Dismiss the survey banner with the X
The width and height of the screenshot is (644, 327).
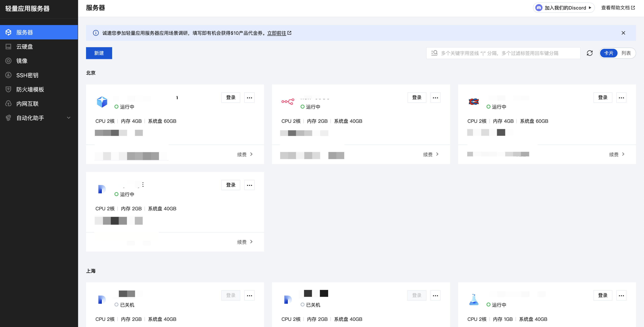pos(623,33)
